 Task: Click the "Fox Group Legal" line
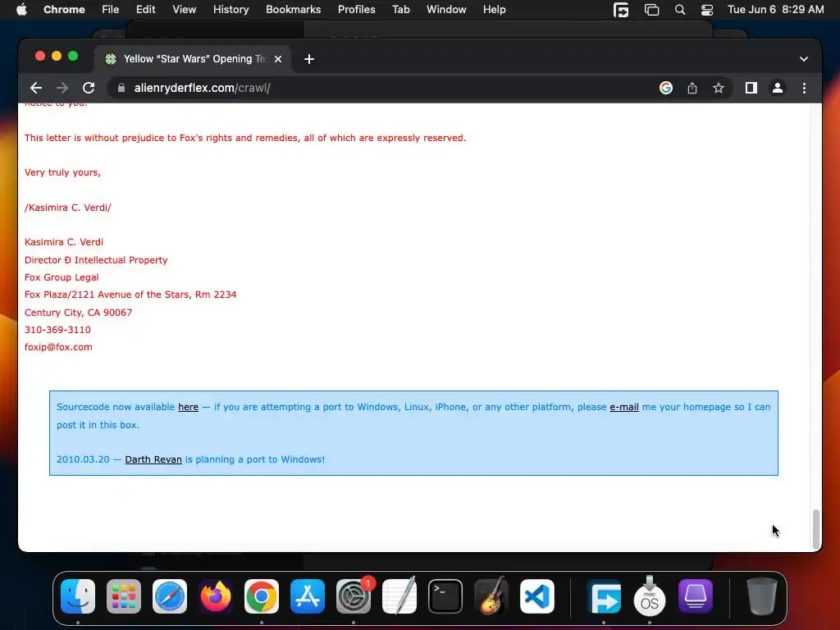pyautogui.click(x=62, y=277)
